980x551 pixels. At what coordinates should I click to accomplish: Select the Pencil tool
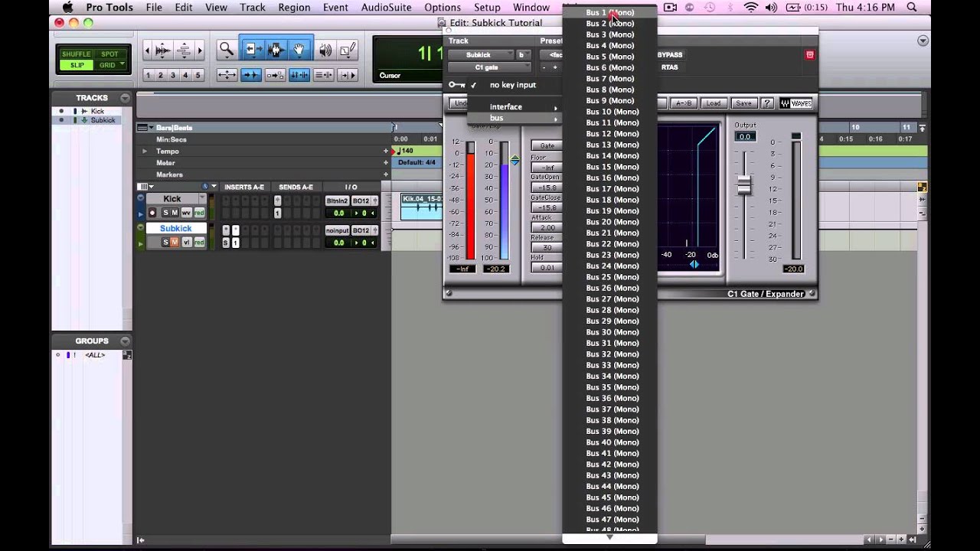[x=348, y=50]
